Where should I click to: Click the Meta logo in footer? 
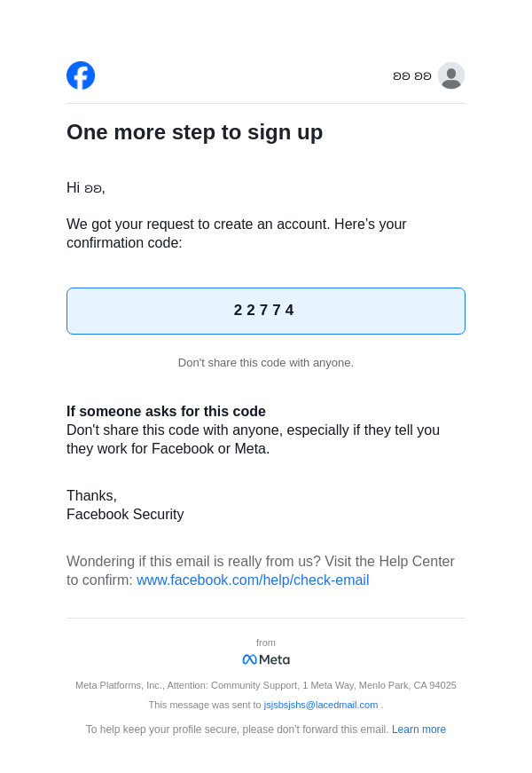266,659
